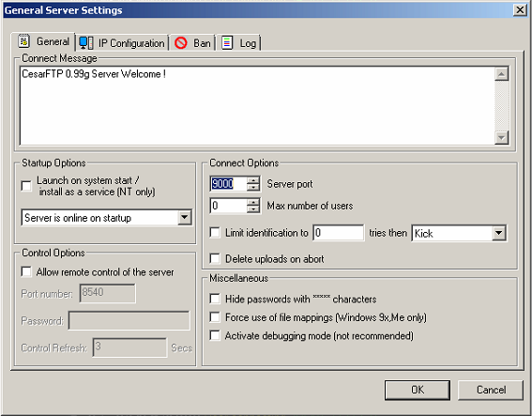Click the Cancel button
The width and height of the screenshot is (532, 416).
(491, 390)
